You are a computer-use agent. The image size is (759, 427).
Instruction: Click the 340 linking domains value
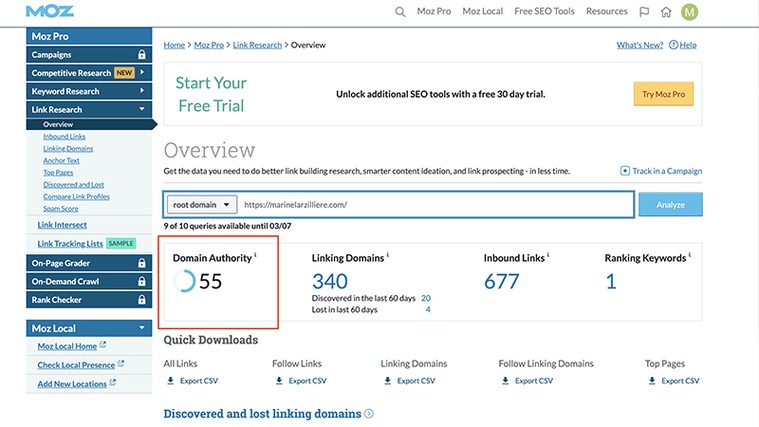pos(330,281)
